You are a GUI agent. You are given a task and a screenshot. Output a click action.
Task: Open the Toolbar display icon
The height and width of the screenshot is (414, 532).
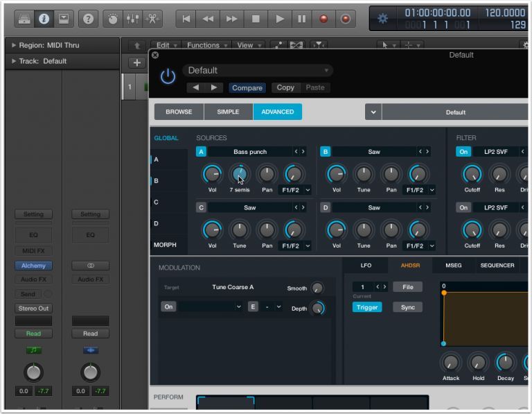click(x=64, y=19)
